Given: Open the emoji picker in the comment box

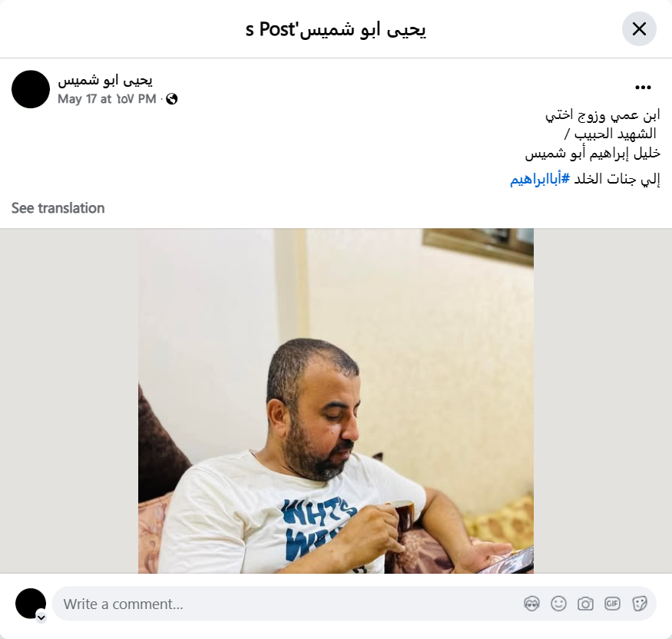Looking at the screenshot, I should [x=558, y=604].
